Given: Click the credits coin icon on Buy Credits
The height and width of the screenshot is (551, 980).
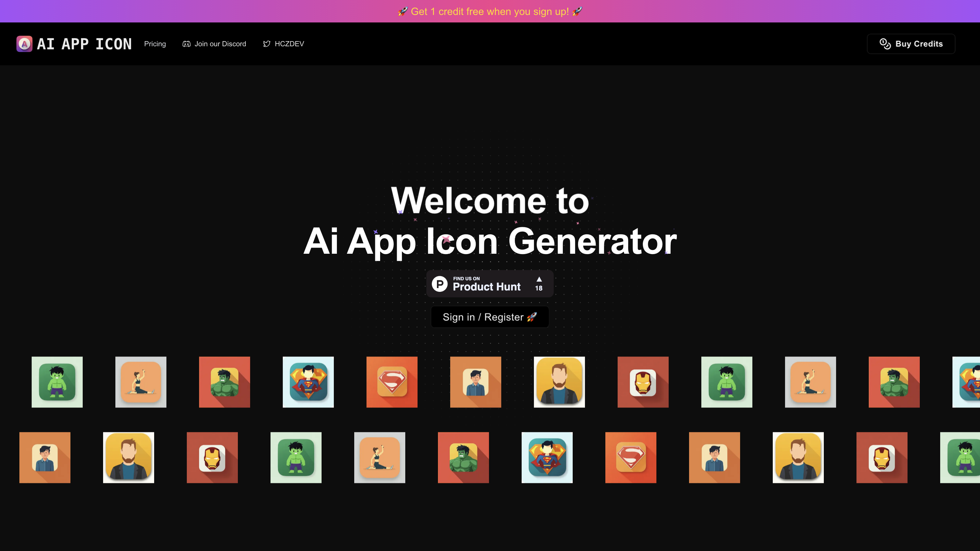Looking at the screenshot, I should 885,44.
